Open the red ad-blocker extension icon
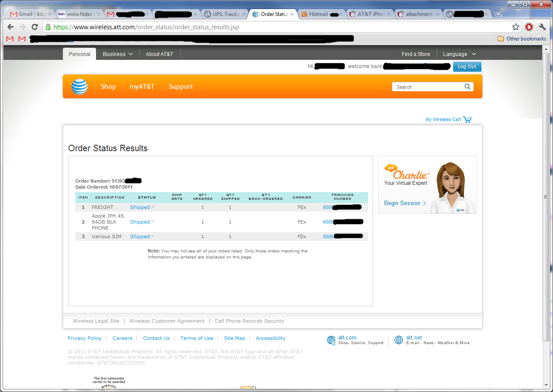Viewport: 553px width, 392px height. (x=529, y=27)
